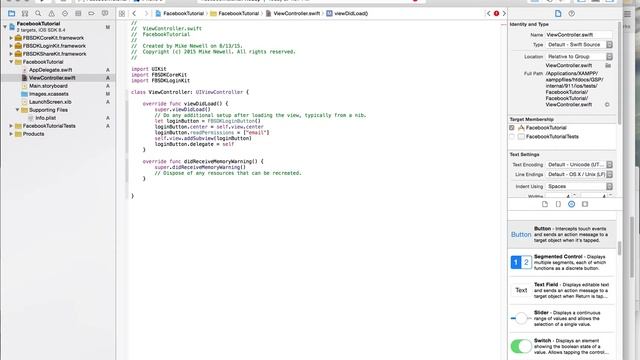Open the Text Encoding dropdown
This screenshot has height=360, width=640.
(579, 164)
